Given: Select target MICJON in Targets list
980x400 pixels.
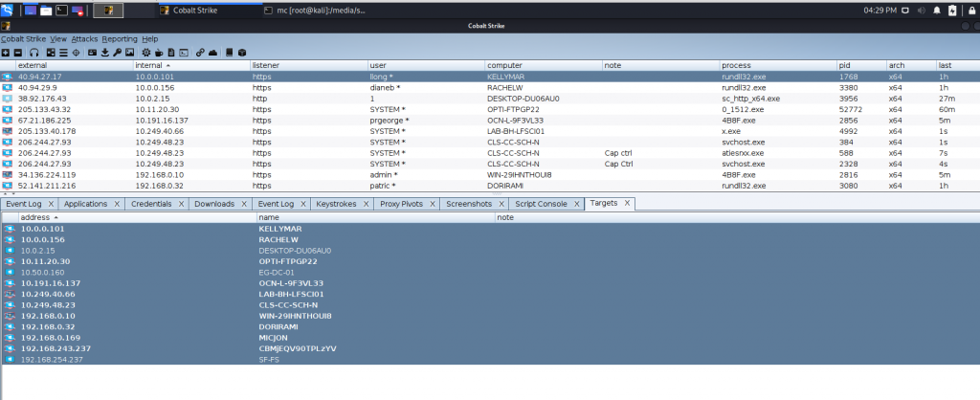Looking at the screenshot, I should point(490,338).
